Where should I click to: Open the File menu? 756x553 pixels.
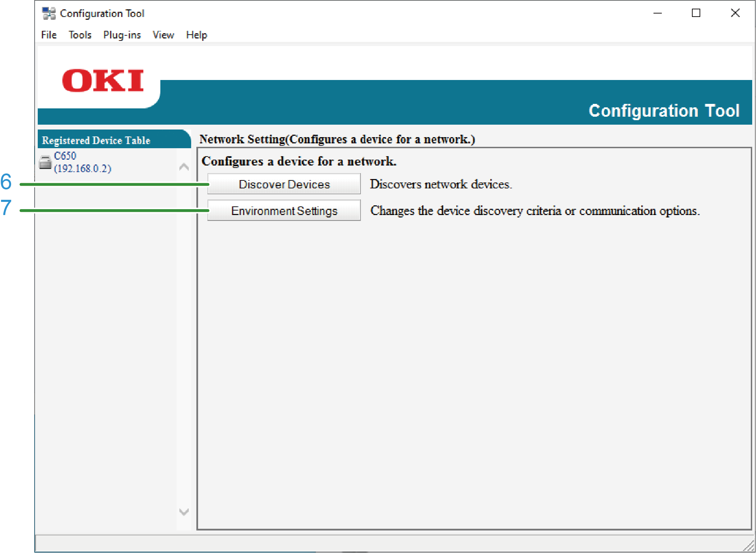pyautogui.click(x=48, y=35)
